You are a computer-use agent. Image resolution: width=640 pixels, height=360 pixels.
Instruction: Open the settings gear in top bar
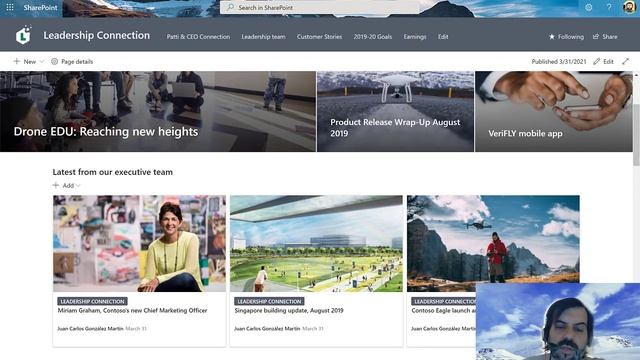(588, 7)
